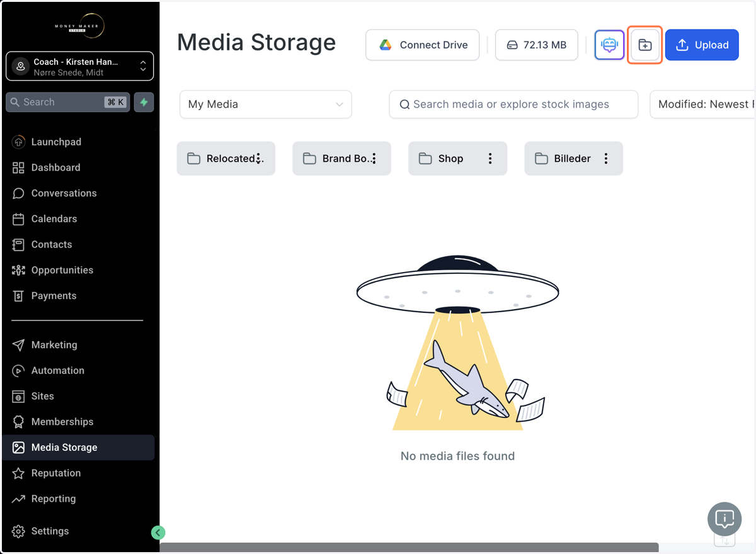Click the Conversations chat bubble icon
Viewport: 756px width, 554px height.
coord(18,193)
